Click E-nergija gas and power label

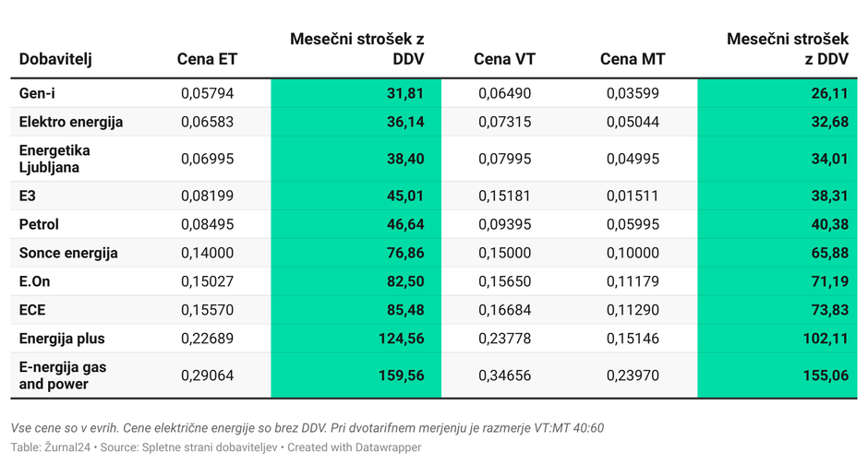pos(63,376)
